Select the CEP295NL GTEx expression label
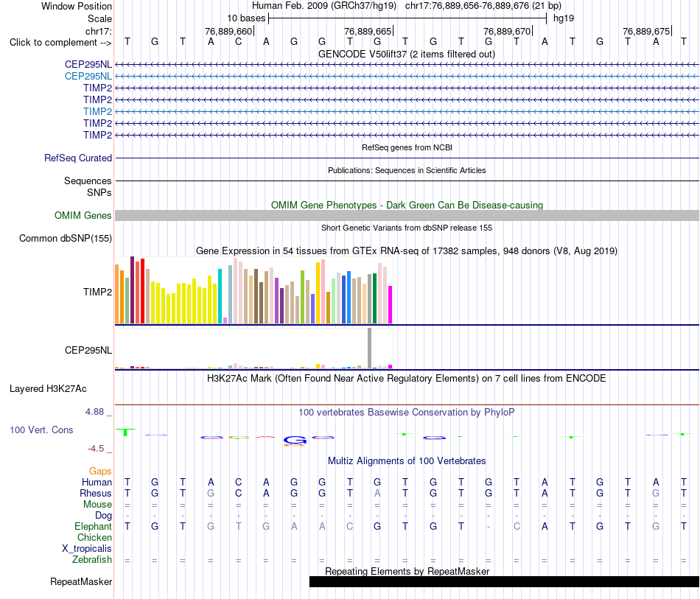The image size is (700, 599). coord(88,351)
